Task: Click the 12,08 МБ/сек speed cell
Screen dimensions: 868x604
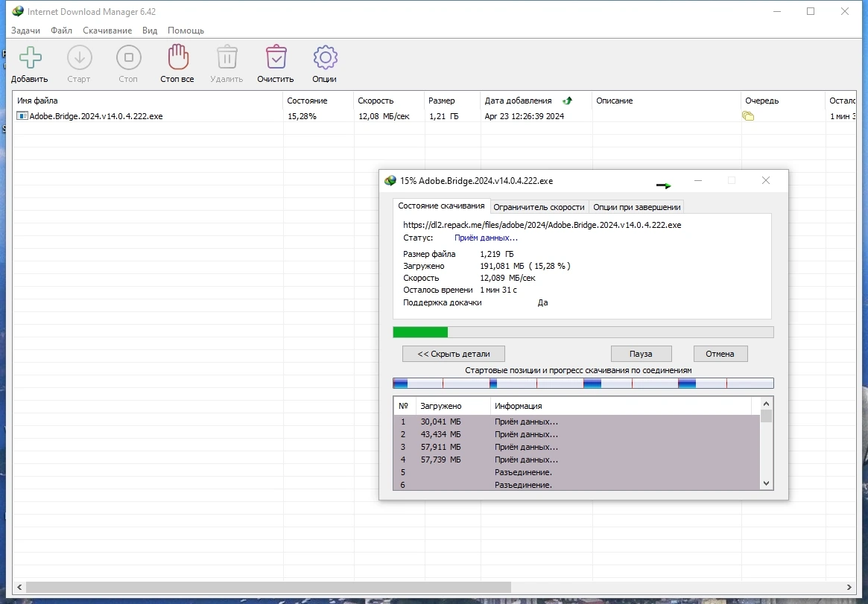Action: [x=384, y=116]
